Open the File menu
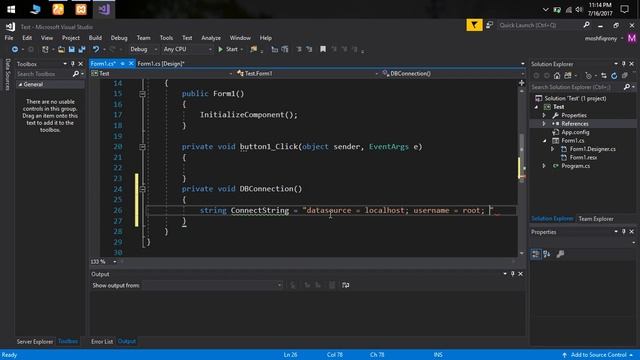This screenshot has width=640, height=360. coord(9,38)
